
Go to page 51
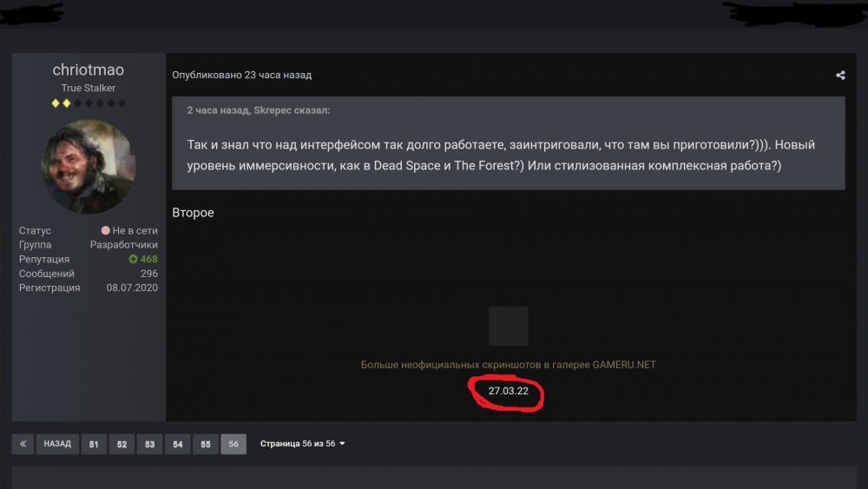pos(94,444)
